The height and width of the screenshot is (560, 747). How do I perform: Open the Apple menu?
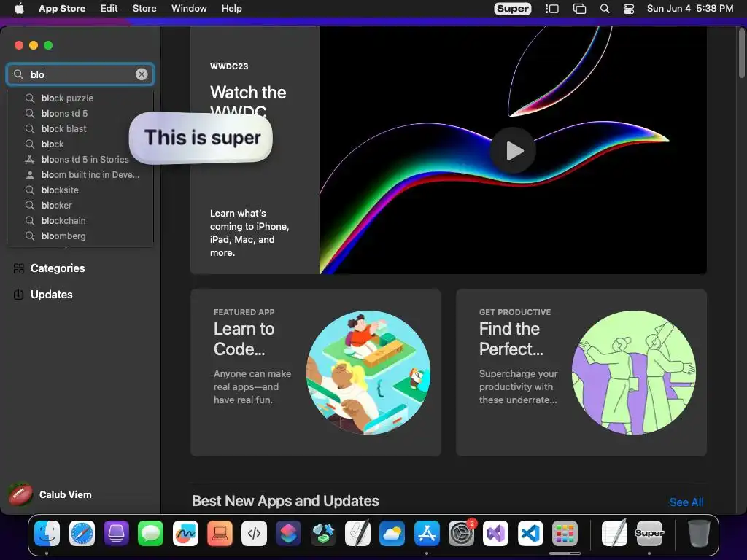coord(19,9)
